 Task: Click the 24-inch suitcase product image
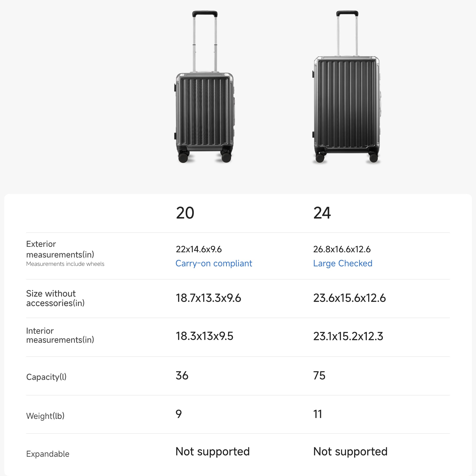click(347, 99)
